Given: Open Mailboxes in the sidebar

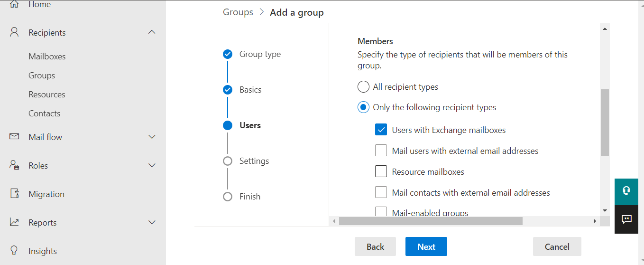Looking at the screenshot, I should pos(47,57).
